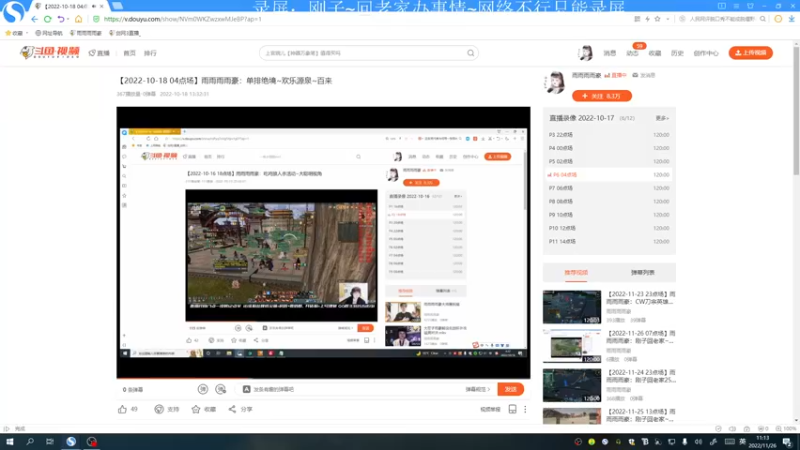
Task: Select the Sogou browser taskbar icon
Action: point(71,442)
